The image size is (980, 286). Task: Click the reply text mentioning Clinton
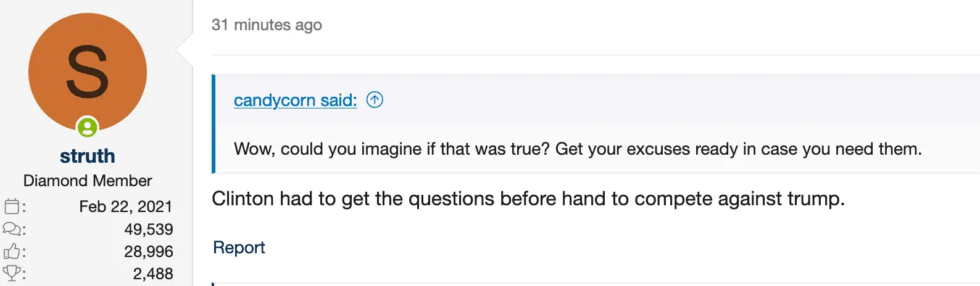528,198
